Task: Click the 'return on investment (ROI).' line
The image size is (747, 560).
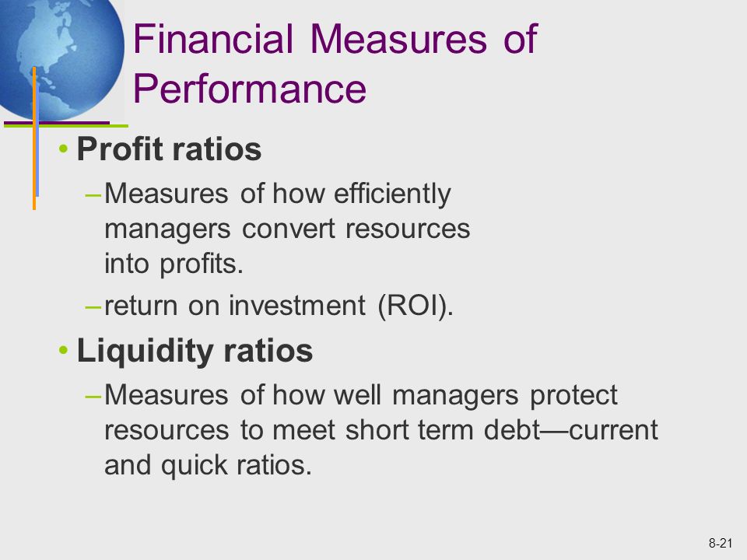Action: (279, 306)
